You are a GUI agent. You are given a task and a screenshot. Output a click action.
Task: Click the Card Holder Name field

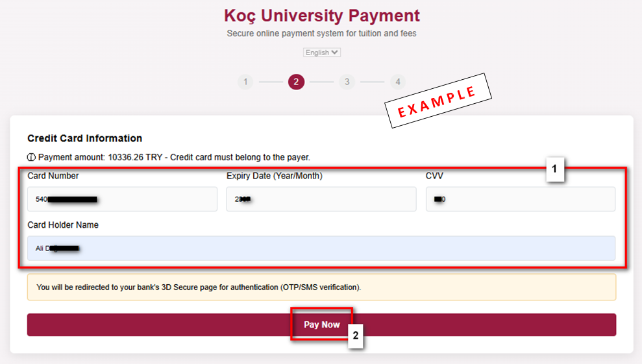point(321,248)
